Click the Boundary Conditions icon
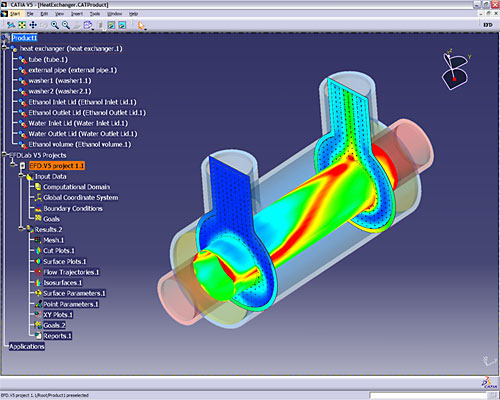 (x=38, y=208)
